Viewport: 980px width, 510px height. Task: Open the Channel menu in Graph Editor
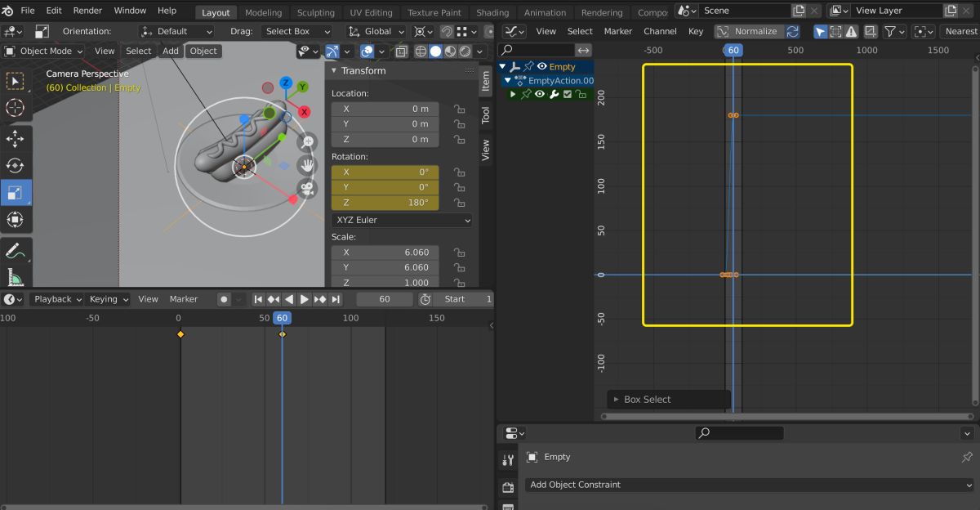[659, 31]
